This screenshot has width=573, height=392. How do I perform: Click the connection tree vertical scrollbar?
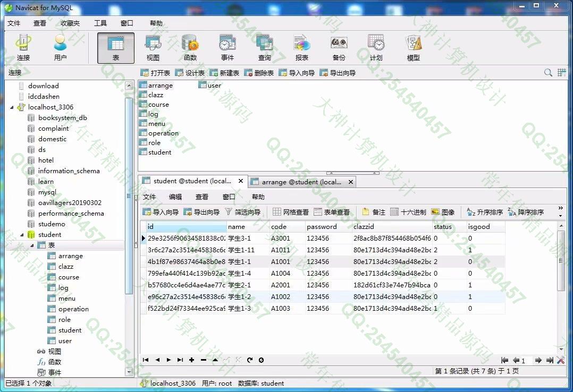129,195
